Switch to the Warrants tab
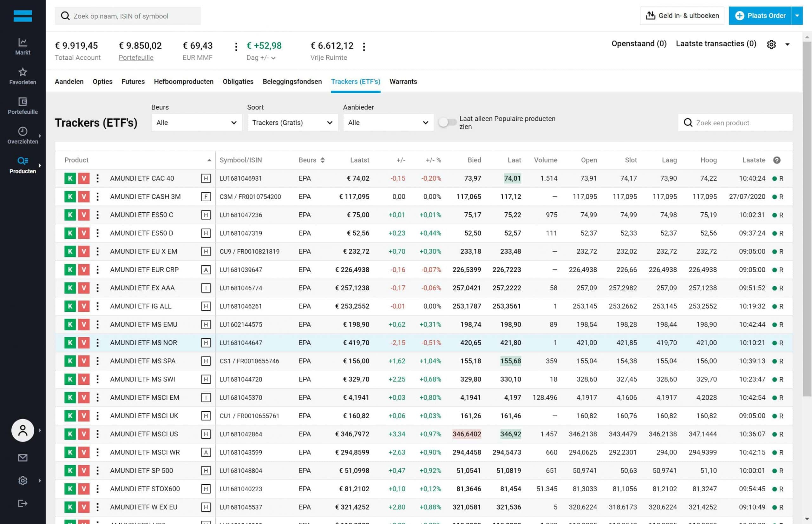812x524 pixels. tap(403, 81)
